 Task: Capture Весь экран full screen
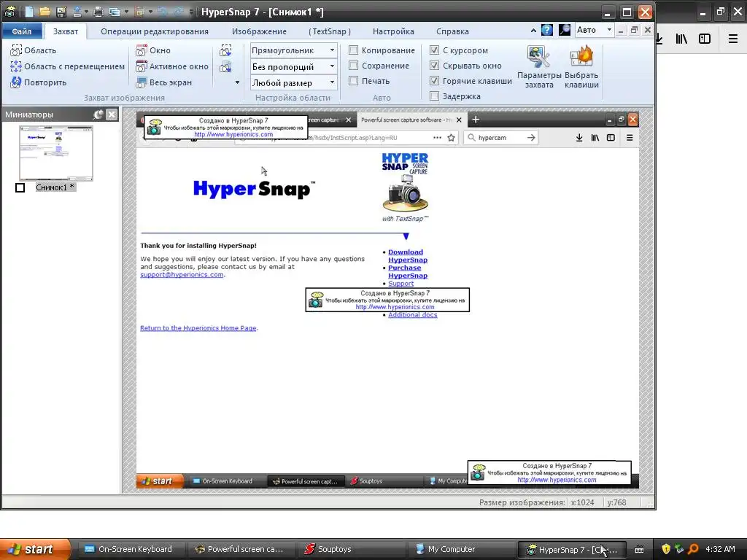click(x=163, y=82)
